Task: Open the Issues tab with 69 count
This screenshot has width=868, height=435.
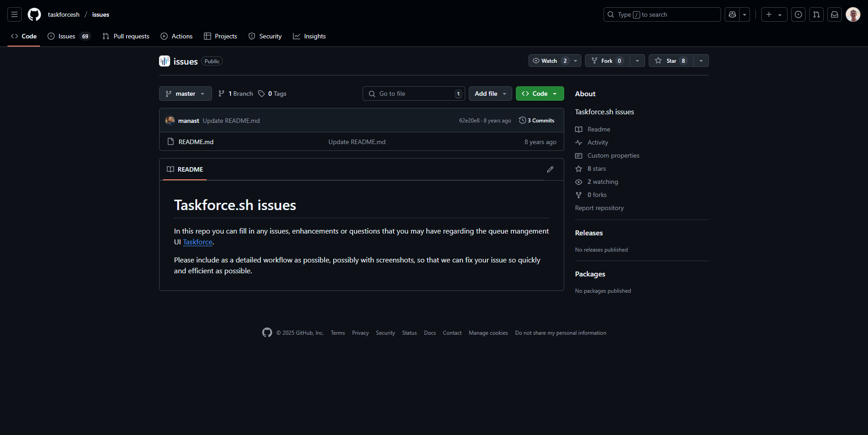Action: 69,36
